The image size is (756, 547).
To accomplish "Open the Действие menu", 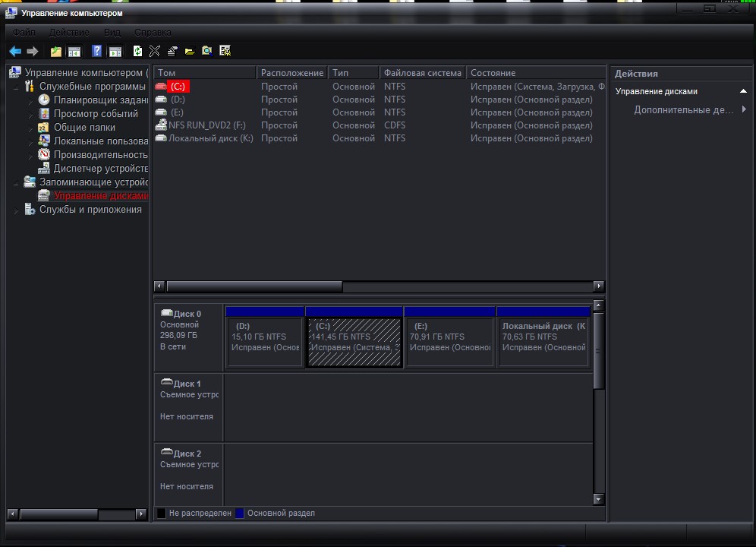I will click(x=69, y=33).
